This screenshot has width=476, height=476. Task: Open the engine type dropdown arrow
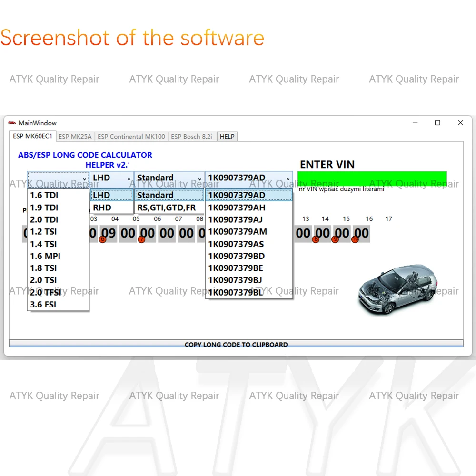click(84, 179)
